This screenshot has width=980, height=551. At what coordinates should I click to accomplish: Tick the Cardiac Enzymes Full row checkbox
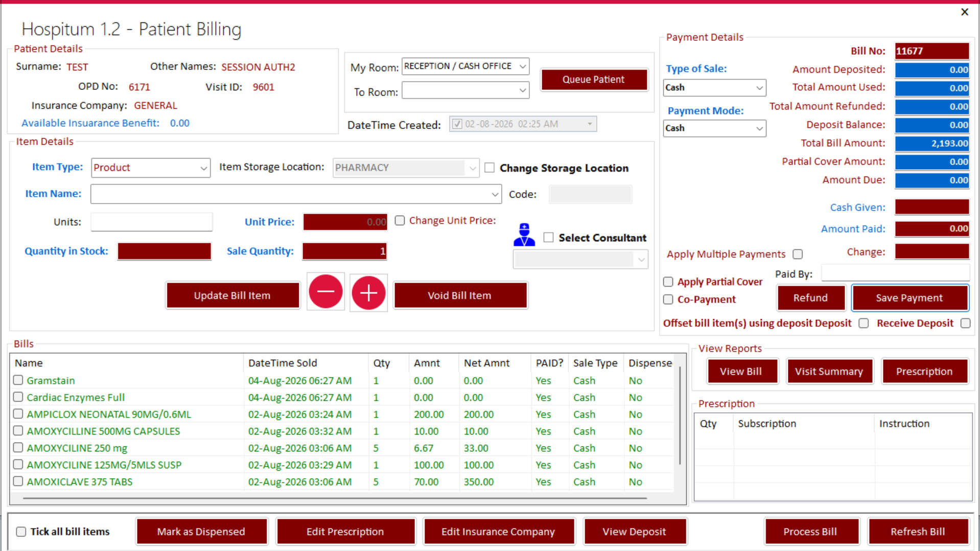[18, 397]
